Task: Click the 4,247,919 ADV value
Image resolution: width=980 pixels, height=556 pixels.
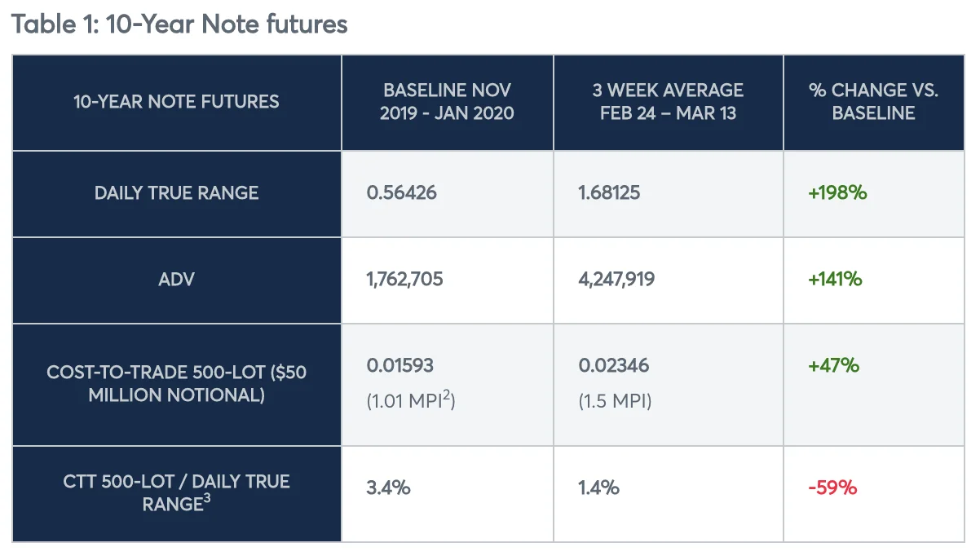Action: (616, 280)
